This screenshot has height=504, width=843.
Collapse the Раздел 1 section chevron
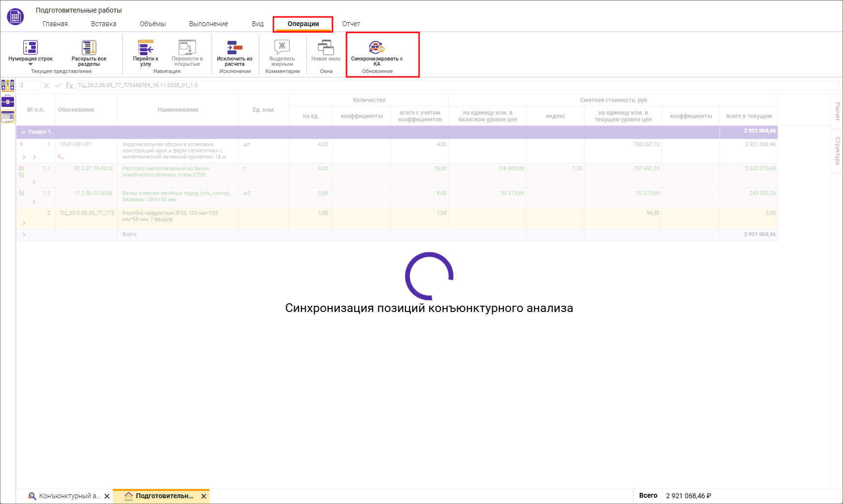(x=24, y=132)
